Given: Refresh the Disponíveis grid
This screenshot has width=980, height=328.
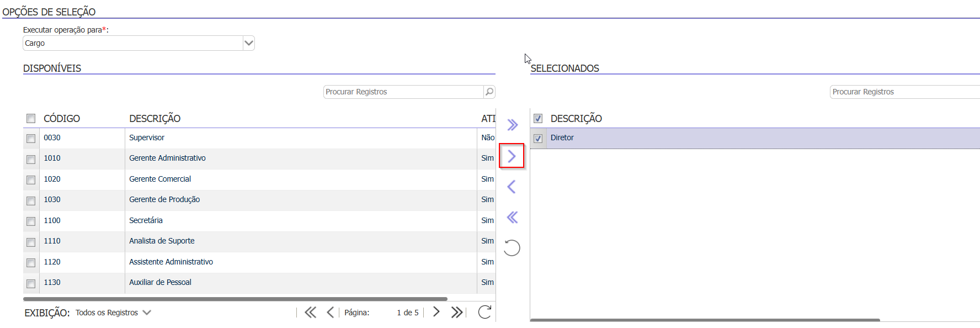Looking at the screenshot, I should [x=484, y=312].
